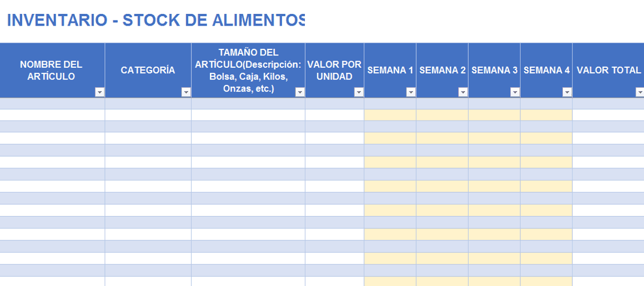Select first empty cell under NOMBRE DEL ARTÍCULO
644x286 pixels.
(x=52, y=103)
